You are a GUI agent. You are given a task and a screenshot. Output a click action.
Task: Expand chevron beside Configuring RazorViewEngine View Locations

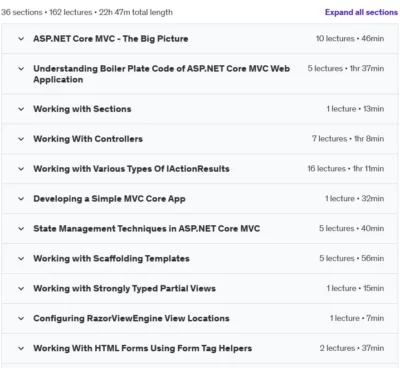click(21, 318)
